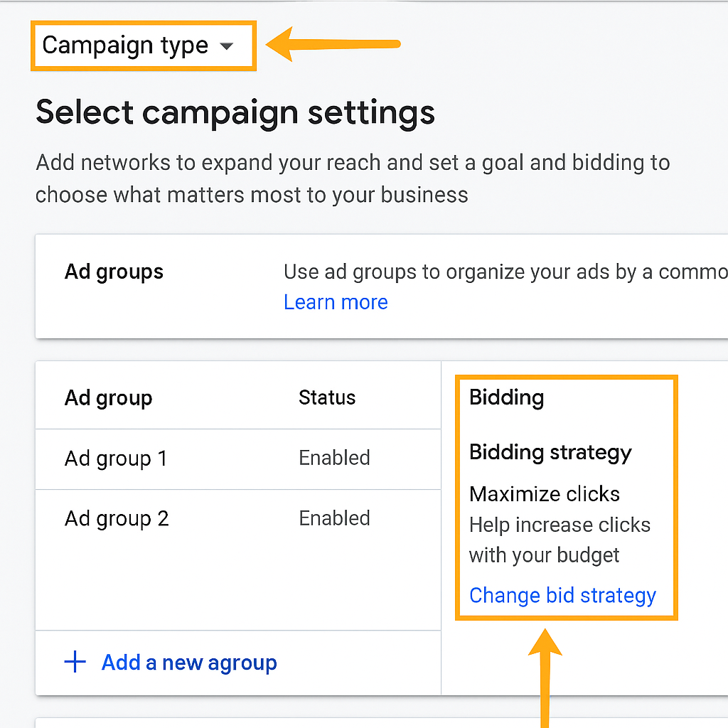The width and height of the screenshot is (728, 728).
Task: Sort by the Ad group column header
Action: click(x=108, y=397)
